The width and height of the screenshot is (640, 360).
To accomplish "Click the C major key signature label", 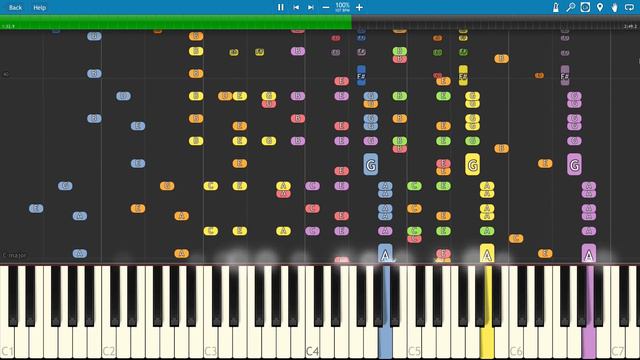I will click(14, 255).
